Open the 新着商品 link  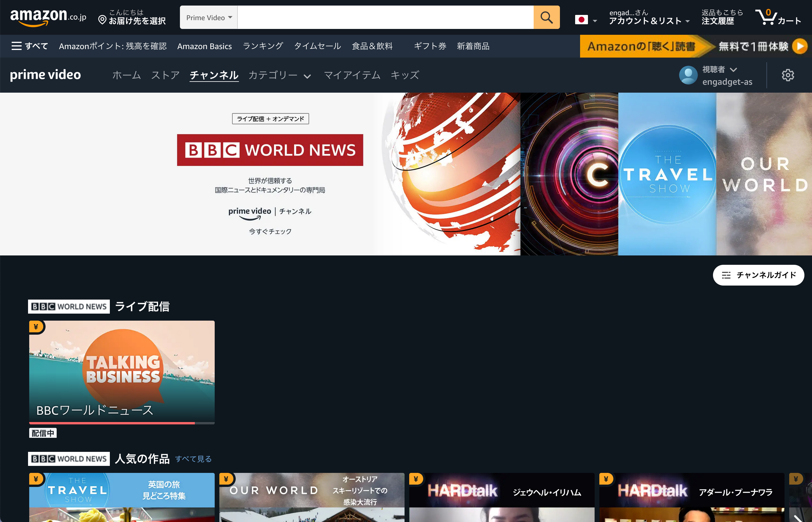click(x=473, y=46)
